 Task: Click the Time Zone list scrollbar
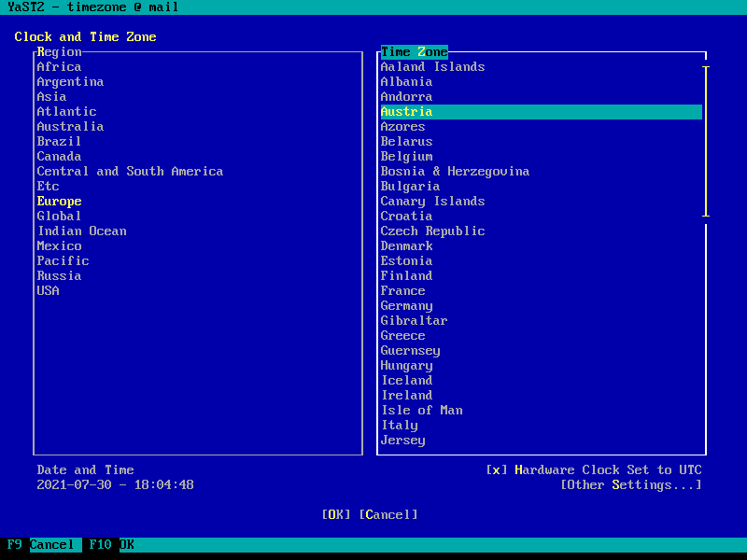coord(706,142)
